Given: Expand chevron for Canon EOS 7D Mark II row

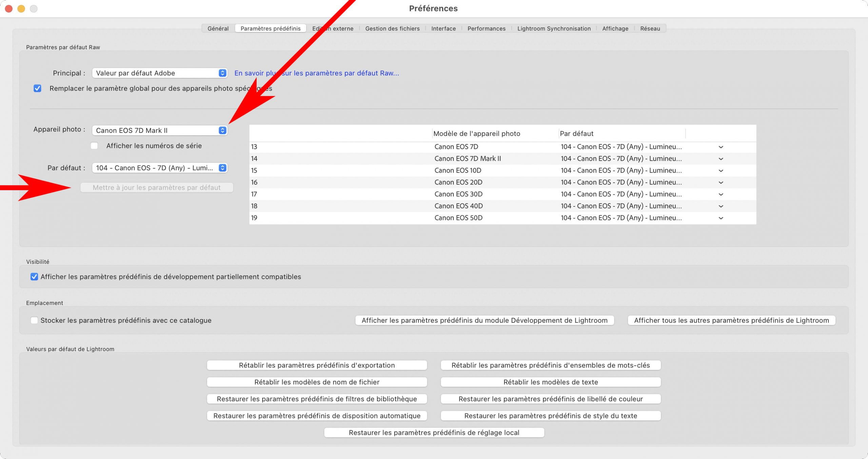Looking at the screenshot, I should coord(721,159).
